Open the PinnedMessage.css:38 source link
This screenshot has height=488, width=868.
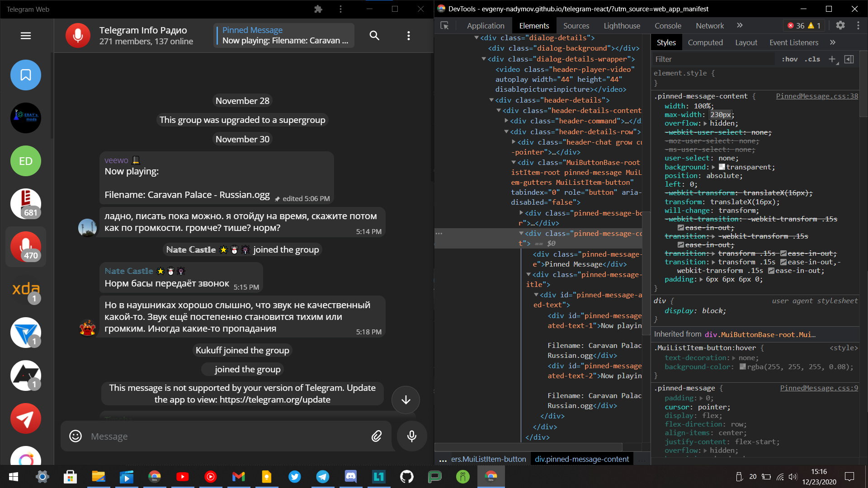(x=816, y=96)
